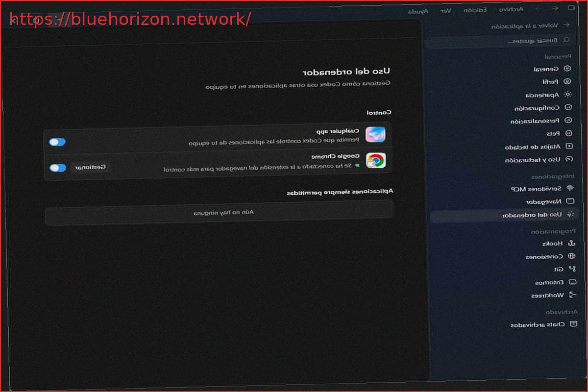This screenshot has width=588, height=392.
Task: Click the Cualquier app colorful icon
Action: tap(376, 135)
